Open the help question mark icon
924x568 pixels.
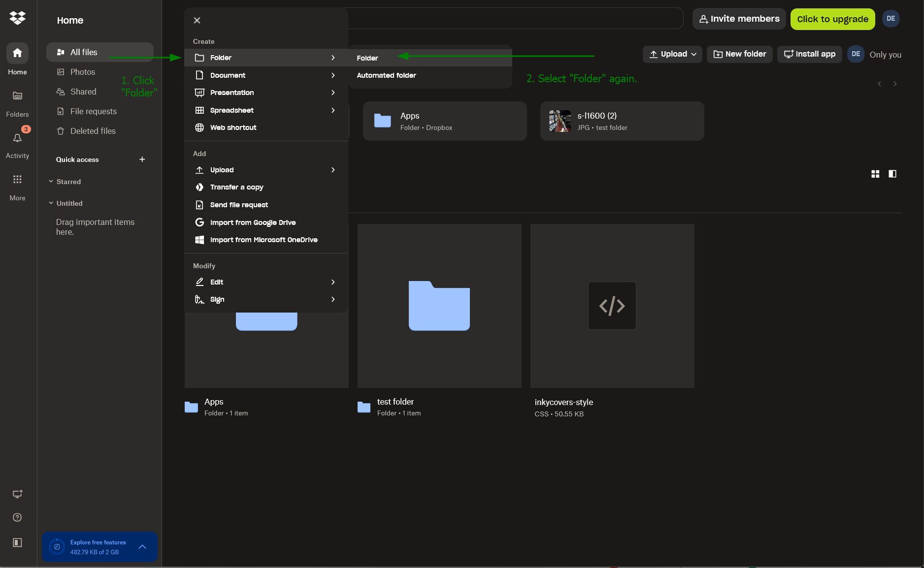point(17,517)
